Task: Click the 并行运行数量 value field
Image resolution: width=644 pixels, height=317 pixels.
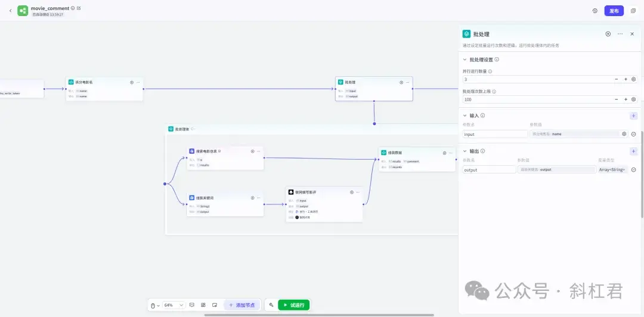Action: tap(537, 79)
